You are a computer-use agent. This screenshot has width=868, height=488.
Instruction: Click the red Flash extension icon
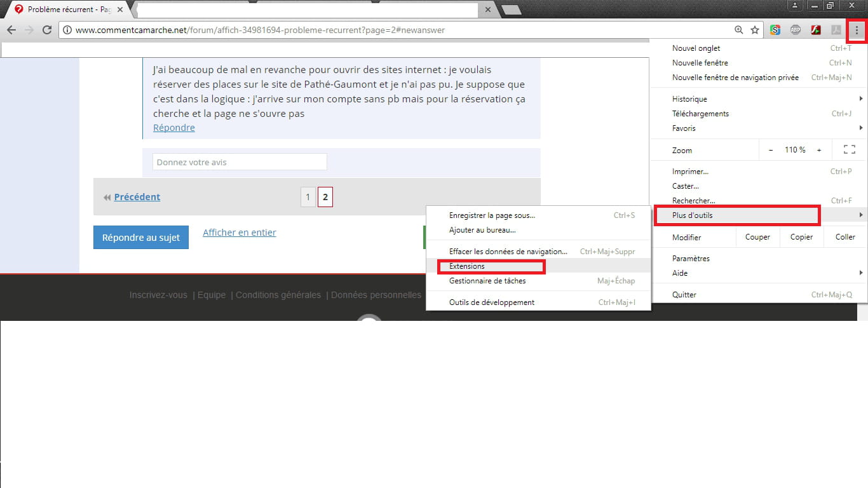[816, 30]
